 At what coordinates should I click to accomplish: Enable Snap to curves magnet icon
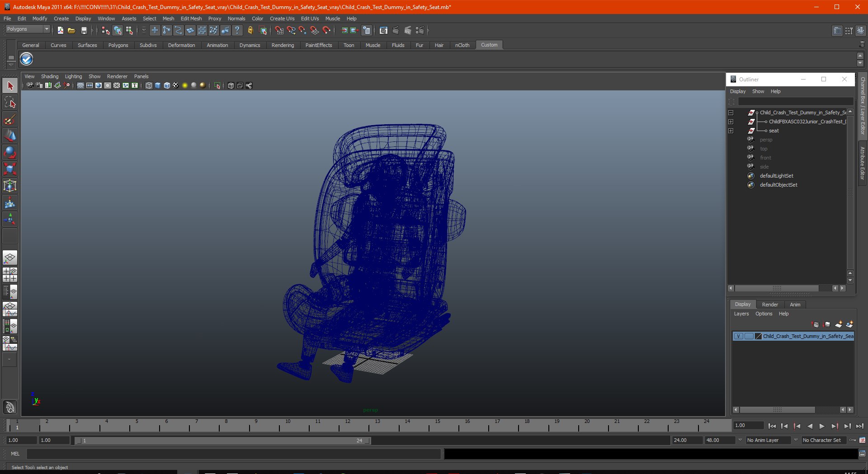(291, 30)
